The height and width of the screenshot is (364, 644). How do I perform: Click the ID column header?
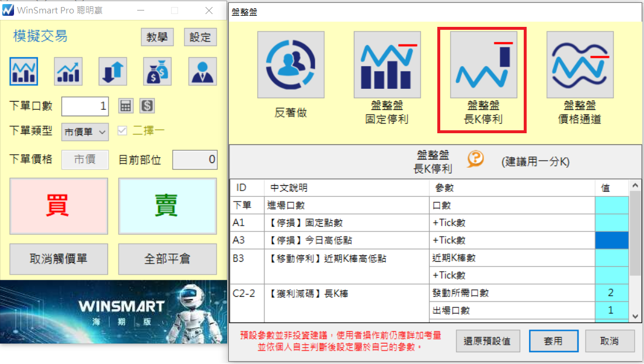pyautogui.click(x=247, y=188)
